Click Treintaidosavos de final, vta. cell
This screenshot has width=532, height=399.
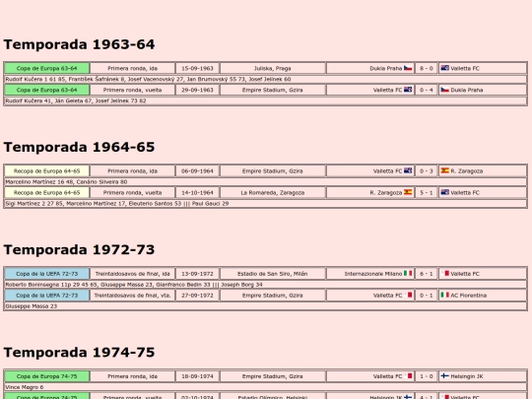(x=133, y=296)
